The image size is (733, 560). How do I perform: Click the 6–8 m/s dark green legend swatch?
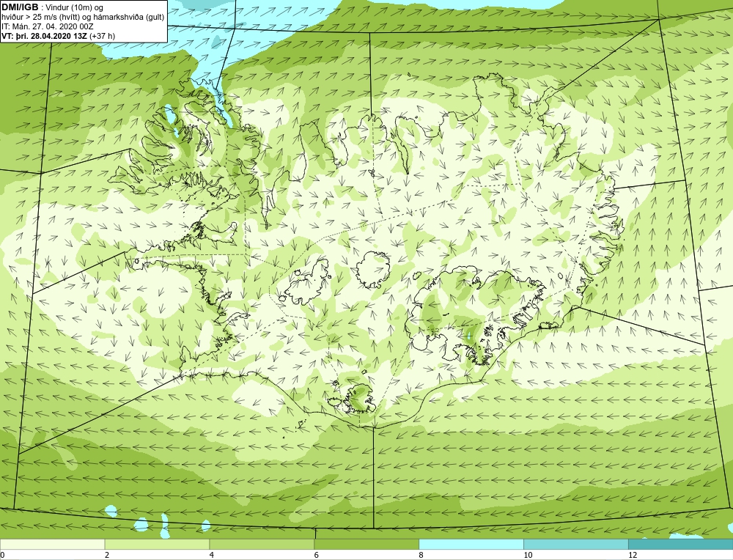tap(366, 544)
